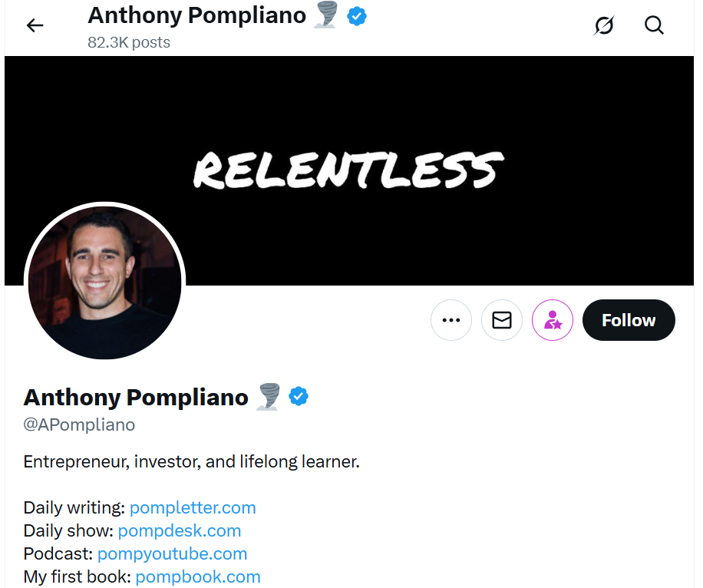This screenshot has height=588, width=703.
Task: Open the three-dot more options menu
Action: (x=451, y=320)
